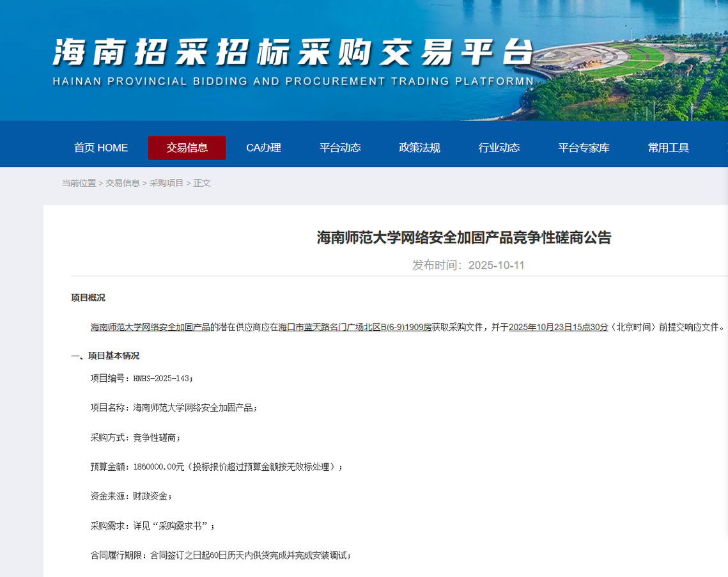Select 常用工具 in the navigation bar
This screenshot has width=728, height=577.
(x=668, y=148)
